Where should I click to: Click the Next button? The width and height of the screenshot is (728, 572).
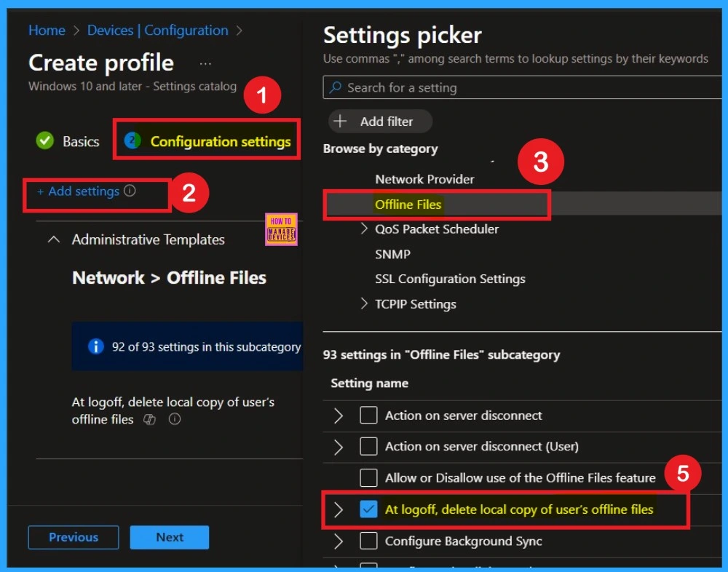[170, 537]
